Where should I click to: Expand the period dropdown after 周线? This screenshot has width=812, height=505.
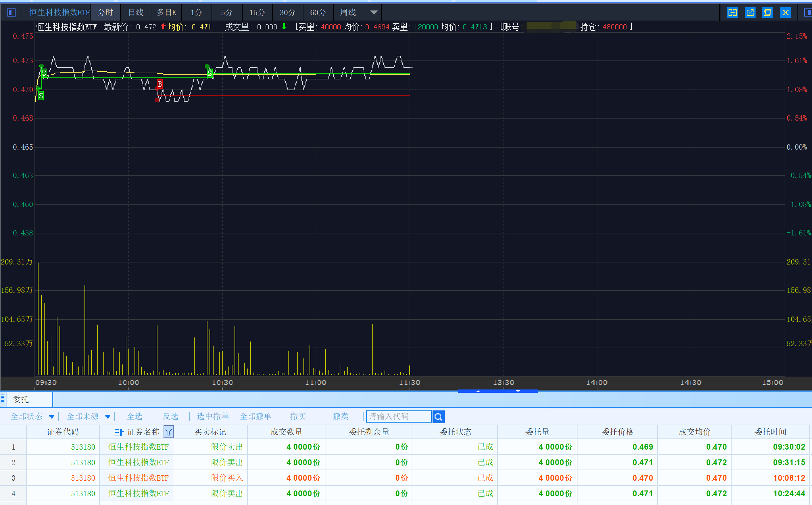pos(374,12)
